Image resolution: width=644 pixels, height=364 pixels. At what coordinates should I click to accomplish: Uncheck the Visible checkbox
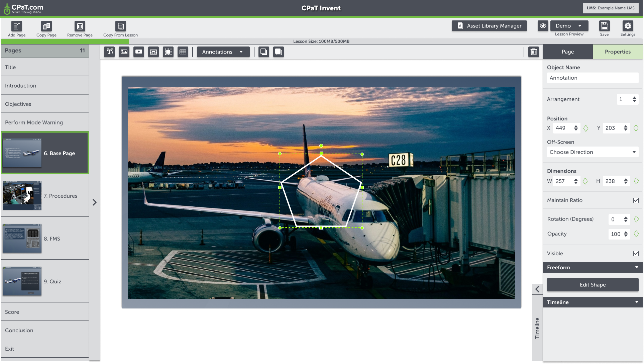click(x=636, y=254)
